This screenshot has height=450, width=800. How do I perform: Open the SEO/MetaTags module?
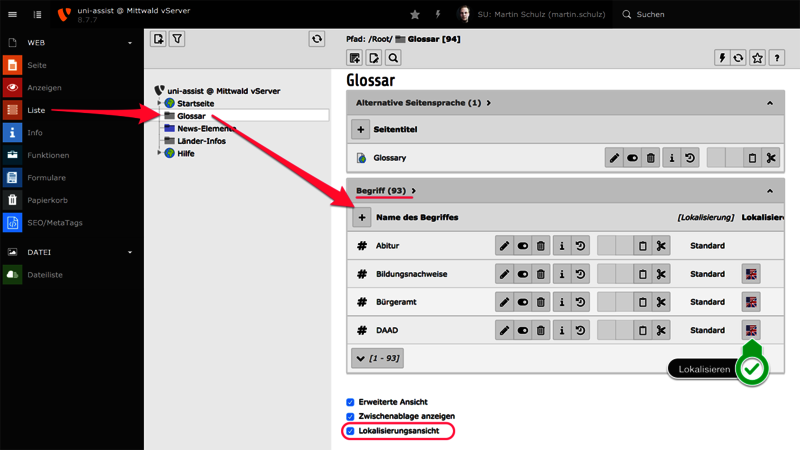(55, 222)
